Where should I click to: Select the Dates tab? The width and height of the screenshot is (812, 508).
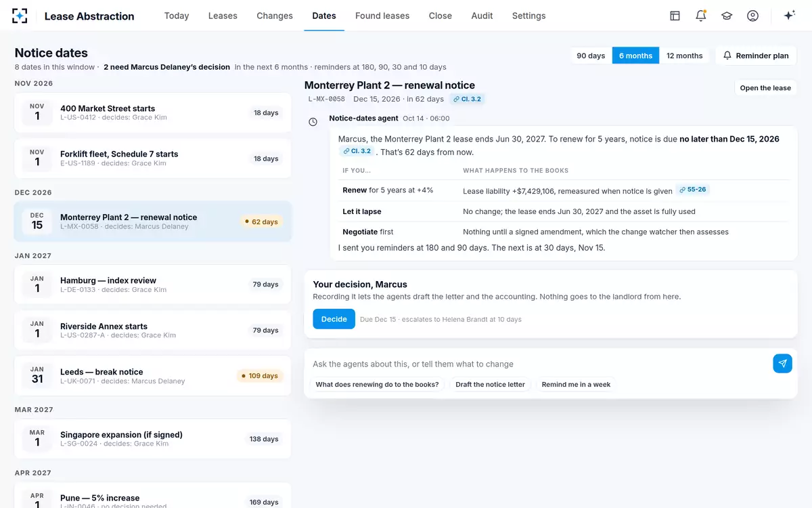[x=324, y=16]
